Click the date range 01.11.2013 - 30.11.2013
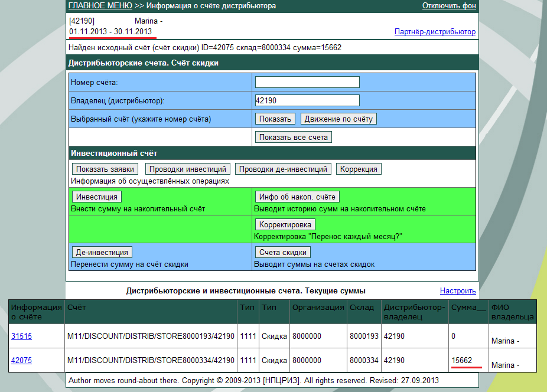This screenshot has height=392, width=547. point(110,31)
